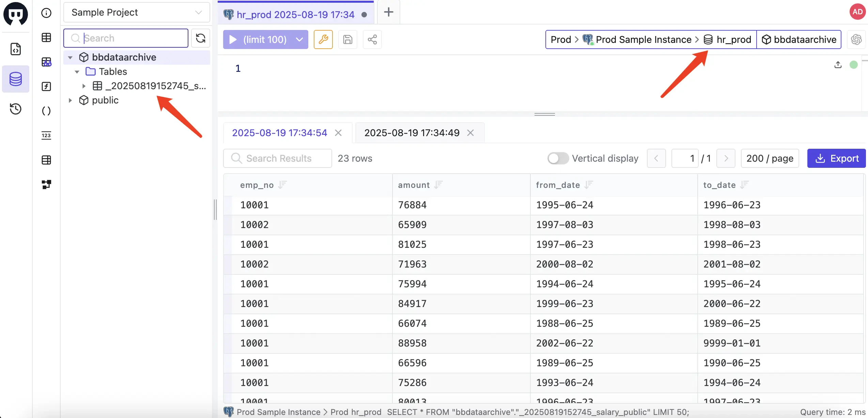
Task: Click the OpenAI assistant icon near breadcrumb
Action: 856,39
